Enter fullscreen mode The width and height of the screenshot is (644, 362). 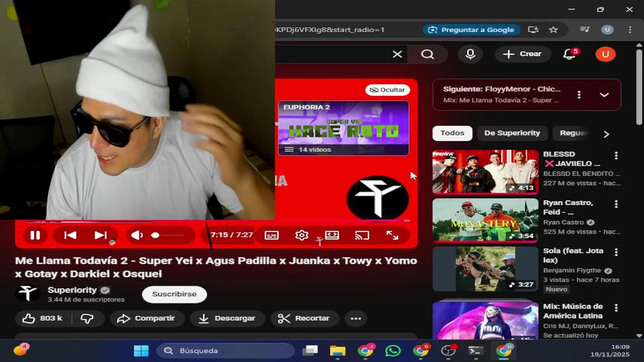pyautogui.click(x=392, y=235)
